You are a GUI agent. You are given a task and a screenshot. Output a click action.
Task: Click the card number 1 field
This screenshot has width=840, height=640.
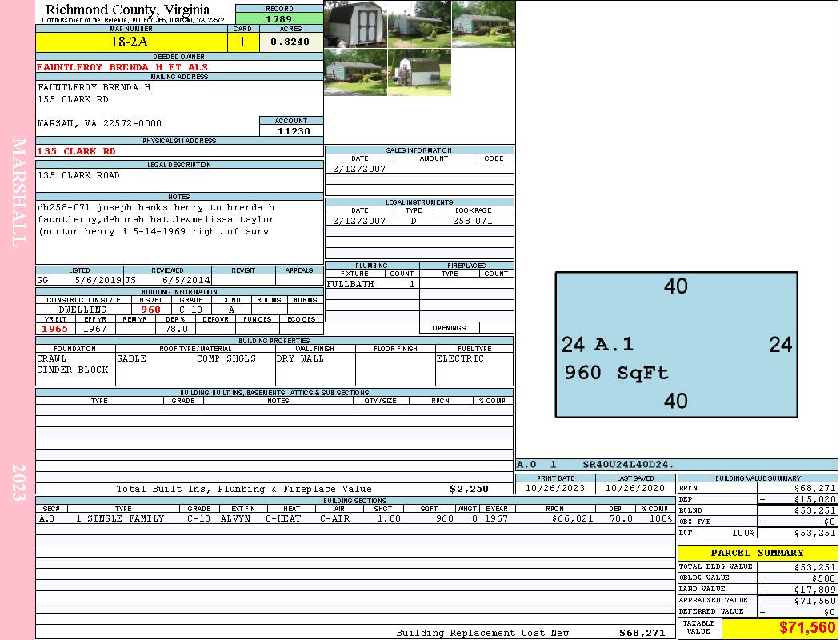click(x=242, y=42)
